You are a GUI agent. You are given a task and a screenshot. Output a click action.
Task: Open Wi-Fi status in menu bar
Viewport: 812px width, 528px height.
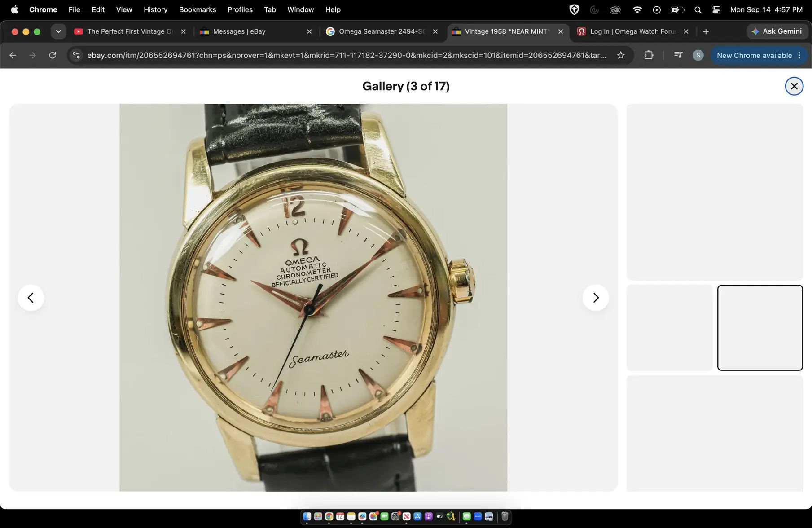637,9
